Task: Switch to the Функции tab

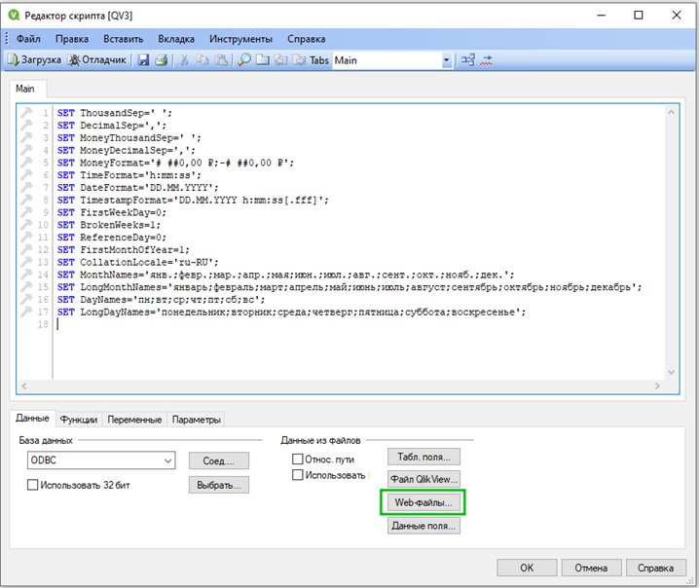Action: pyautogui.click(x=79, y=420)
